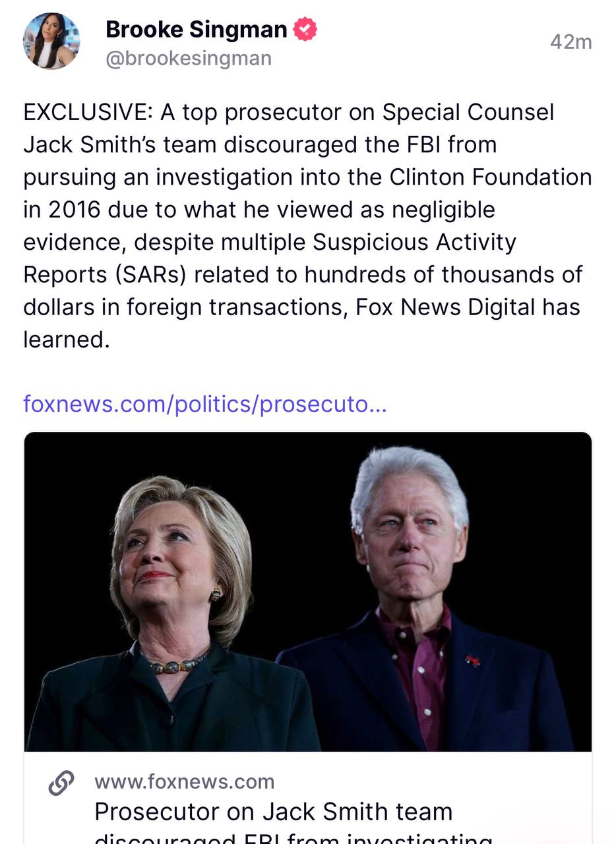
Task: Click cut-off headline line "discouraged FBI from investigating"
Action: [x=293, y=837]
